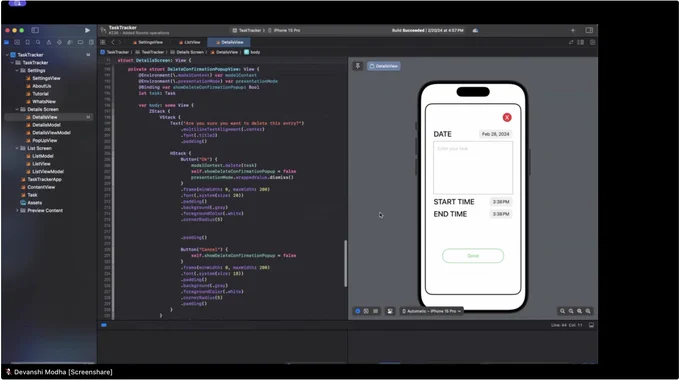Switch to the SettingsView tab
This screenshot has width=680, height=380.
[147, 42]
